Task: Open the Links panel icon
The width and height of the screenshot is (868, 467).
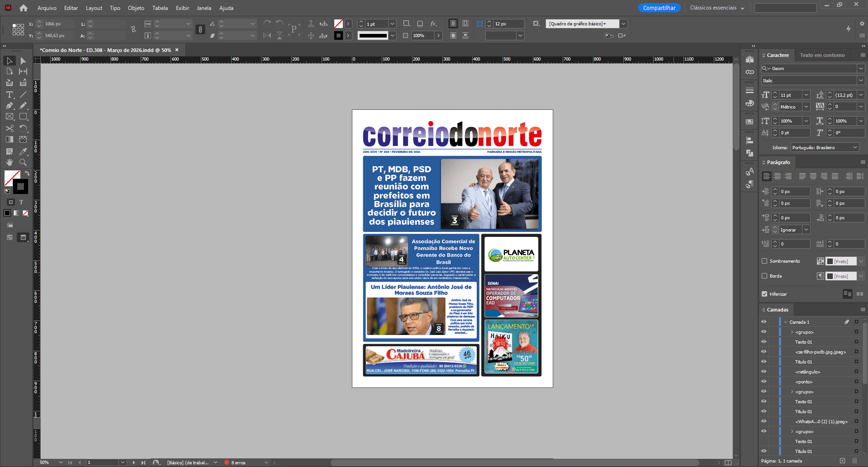Action: pyautogui.click(x=749, y=72)
